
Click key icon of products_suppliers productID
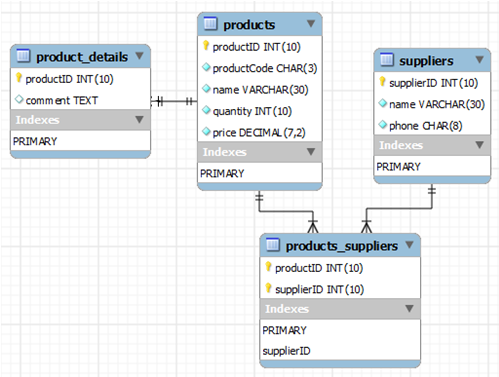pos(268,266)
